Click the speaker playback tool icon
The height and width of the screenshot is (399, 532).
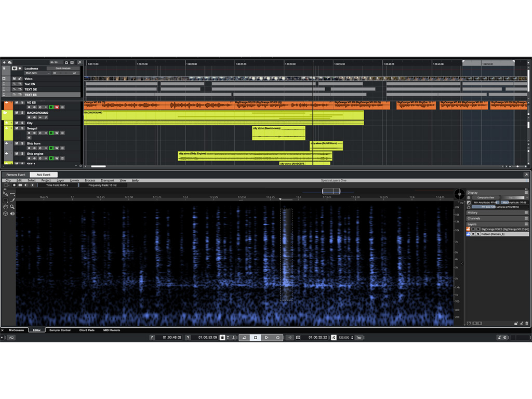[x=12, y=213]
